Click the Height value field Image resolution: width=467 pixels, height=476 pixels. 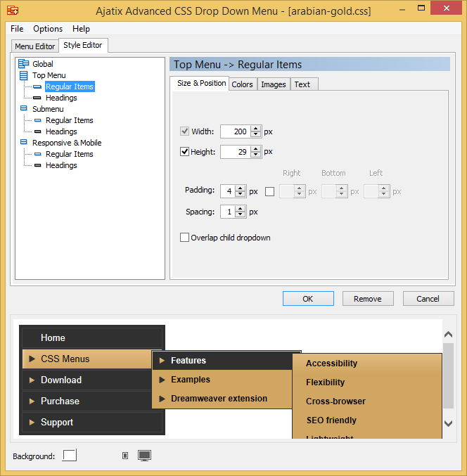[236, 151]
